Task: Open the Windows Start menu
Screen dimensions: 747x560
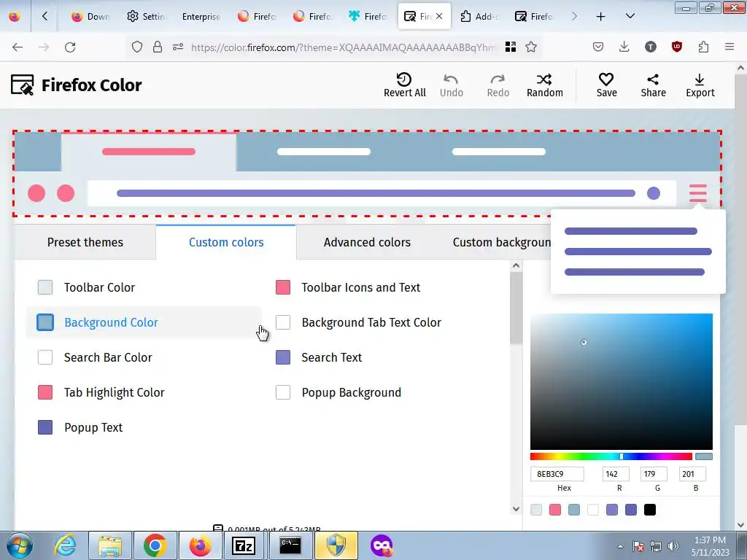Action: pos(19,545)
